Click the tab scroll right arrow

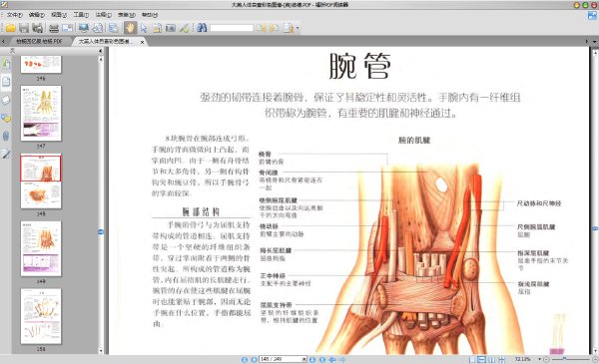coord(587,41)
